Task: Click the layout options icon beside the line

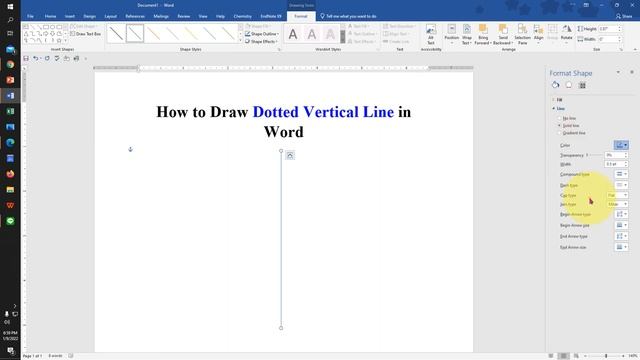Action: tap(290, 155)
